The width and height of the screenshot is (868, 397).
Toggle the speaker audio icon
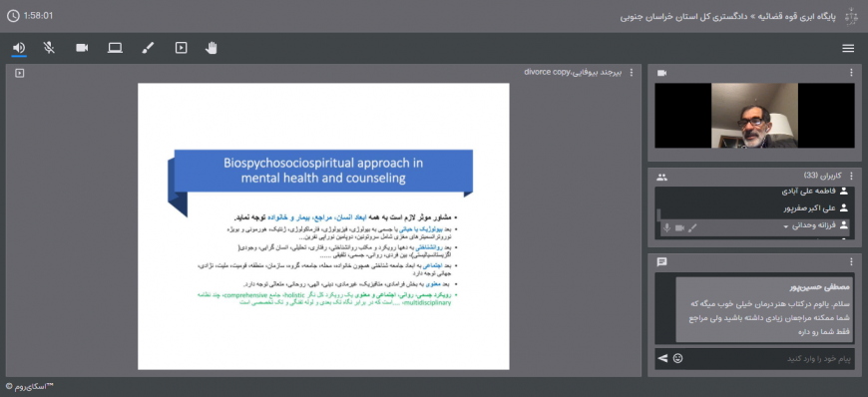(x=19, y=48)
